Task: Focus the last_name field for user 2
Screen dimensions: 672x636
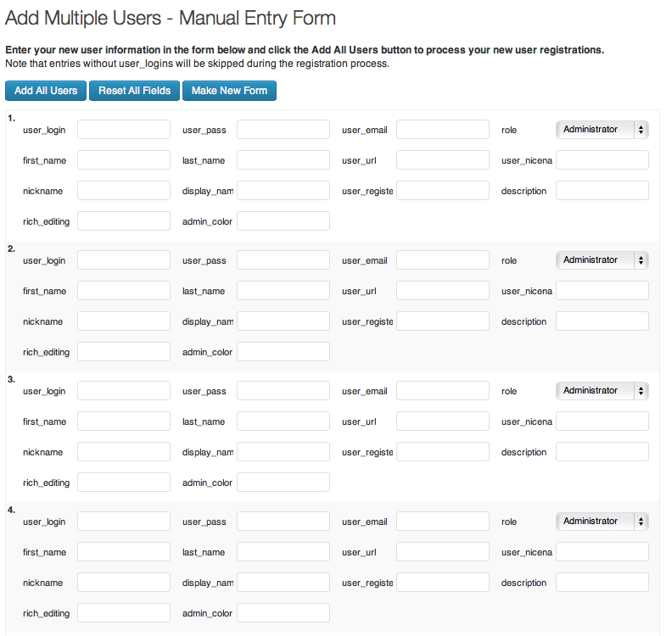Action: [283, 291]
